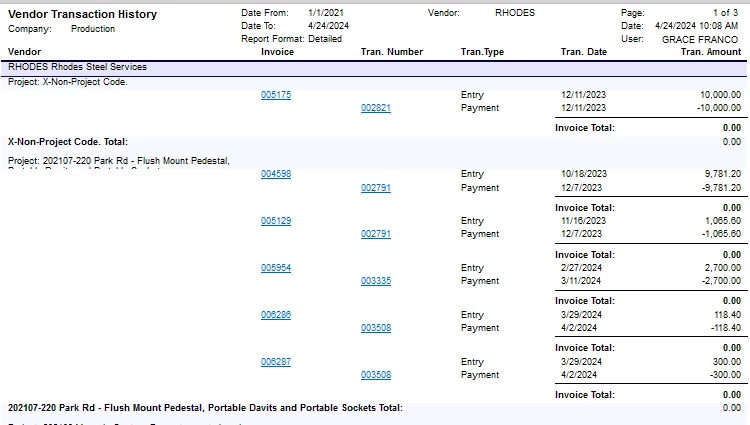Open invoice 005129 link
This screenshot has height=425, width=750.
pos(276,221)
